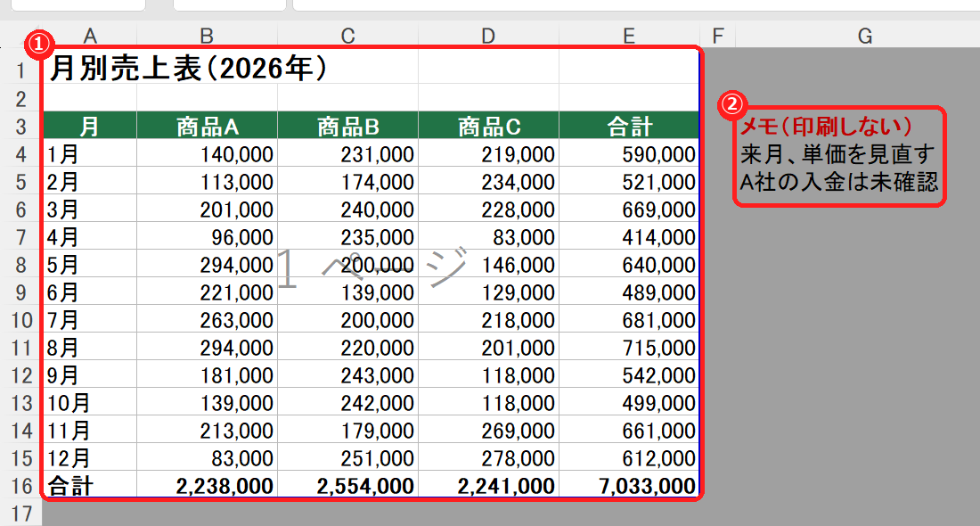Click the header cell 商品B

click(347, 126)
